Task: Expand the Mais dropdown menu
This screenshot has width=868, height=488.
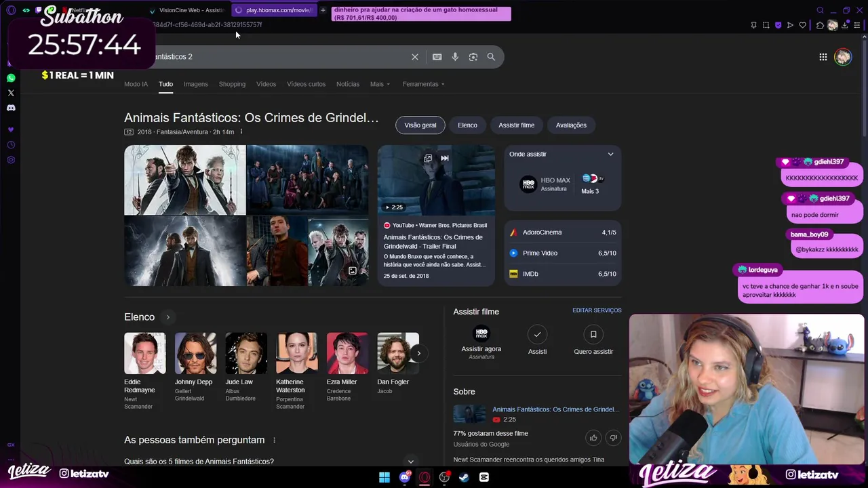Action: coord(380,84)
